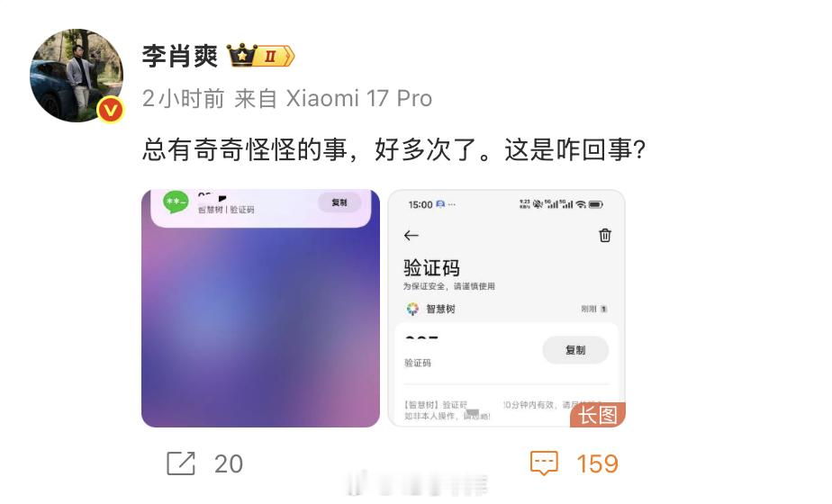Tap the trash delete icon in screenshot
832x504 pixels.
click(x=605, y=235)
